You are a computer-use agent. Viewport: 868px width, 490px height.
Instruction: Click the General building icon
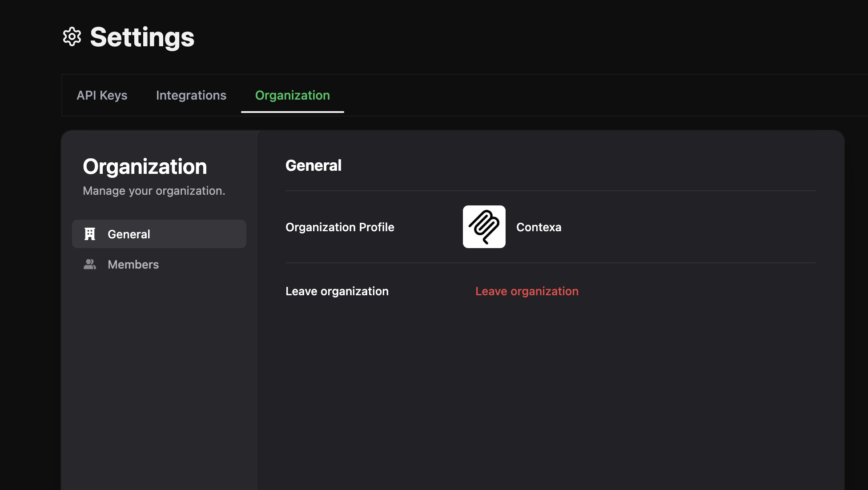(90, 234)
